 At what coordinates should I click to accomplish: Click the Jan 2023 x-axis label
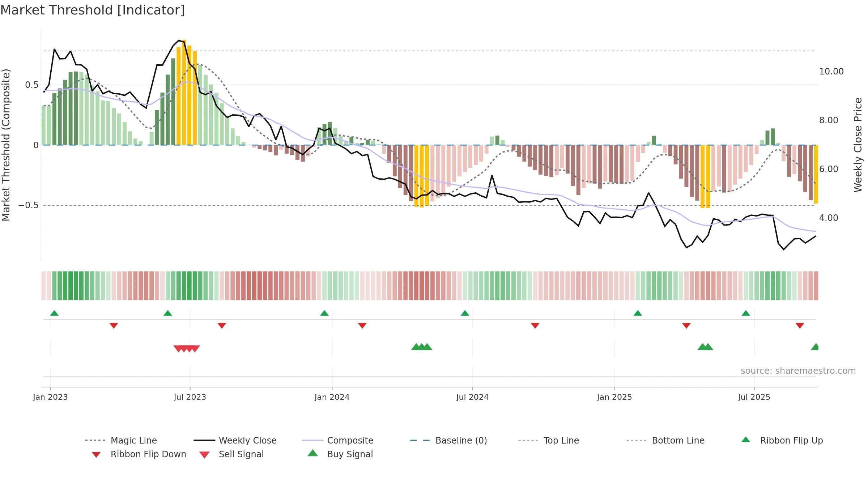[50, 397]
